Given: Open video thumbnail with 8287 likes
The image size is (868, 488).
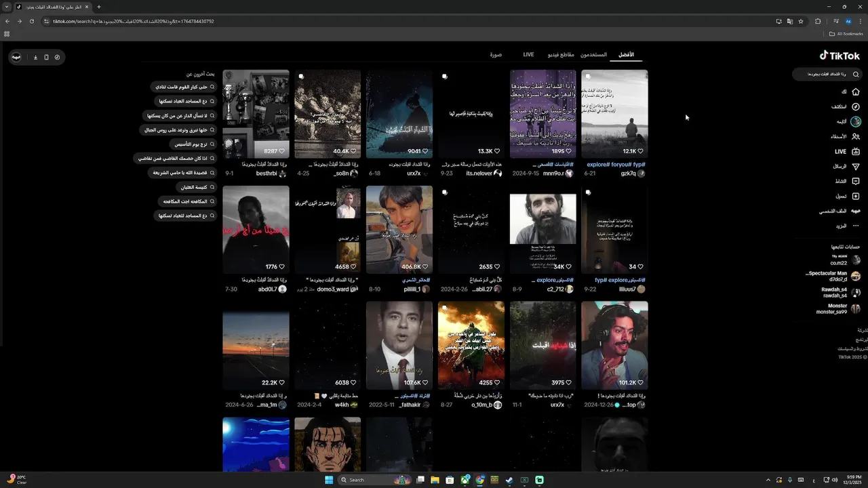Looking at the screenshot, I should pos(256,114).
